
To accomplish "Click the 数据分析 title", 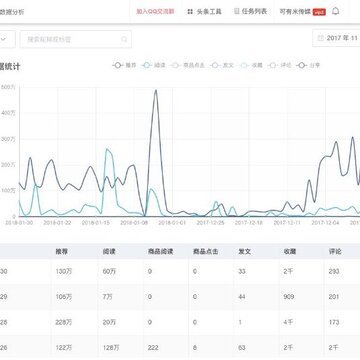I will coord(12,12).
